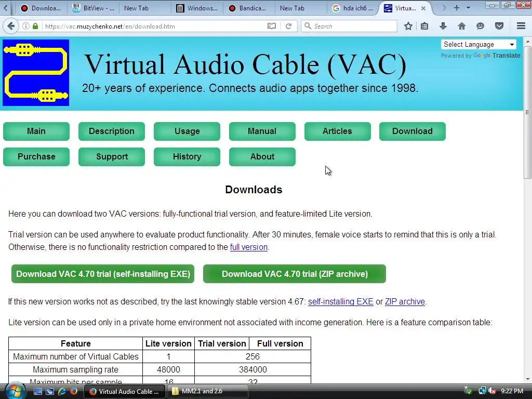The height and width of the screenshot is (399, 532).
Task: Click the Downloads heading text
Action: 254,189
